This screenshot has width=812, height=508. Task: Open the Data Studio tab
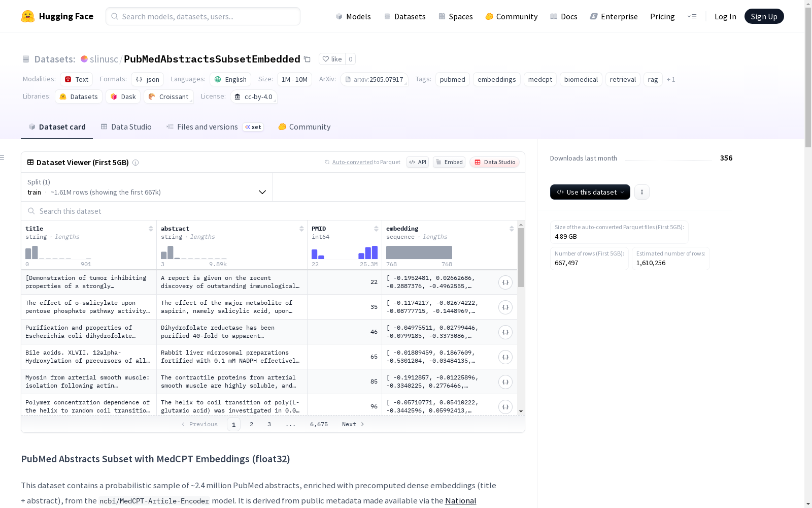pyautogui.click(x=126, y=127)
